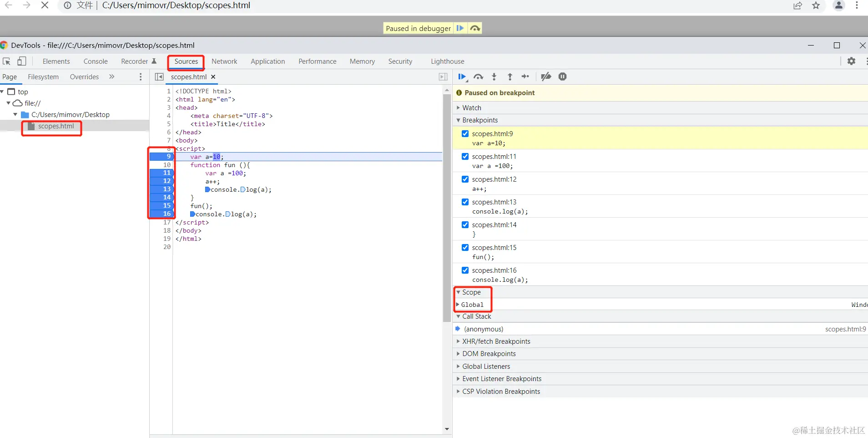Open DevTools settings gear

pos(851,61)
